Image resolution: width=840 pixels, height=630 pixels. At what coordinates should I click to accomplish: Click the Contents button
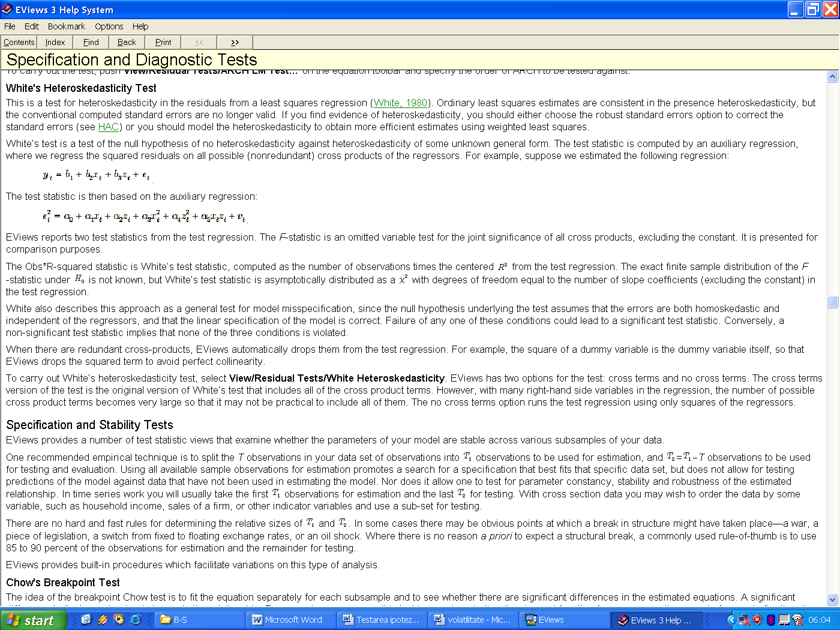click(19, 42)
